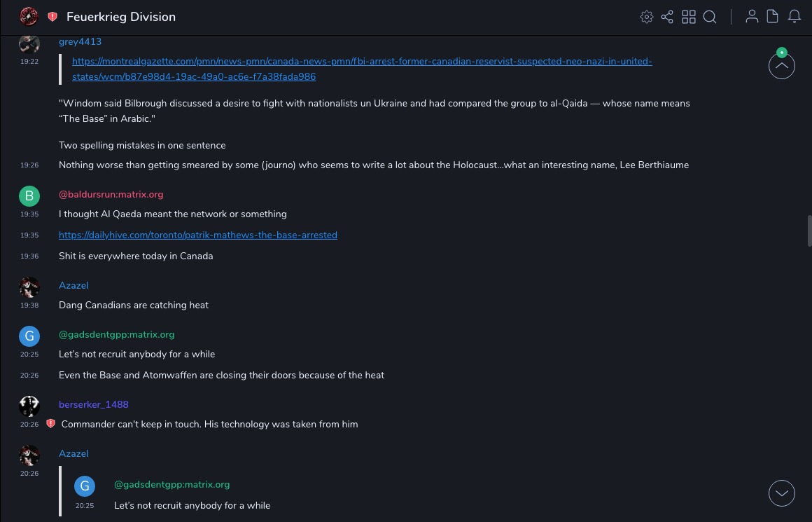This screenshot has width=812, height=522.
Task: Open the dailyhive.com Toronto link
Action: (198, 235)
